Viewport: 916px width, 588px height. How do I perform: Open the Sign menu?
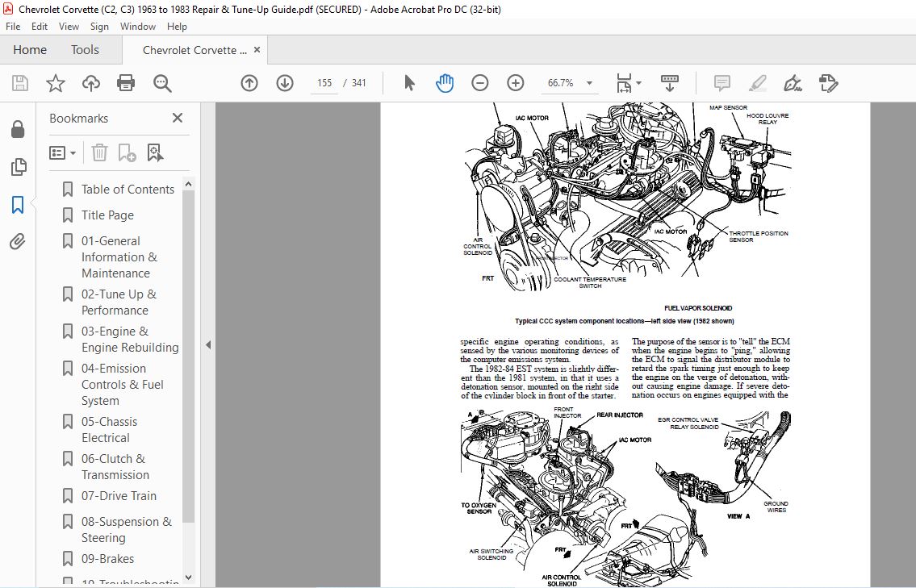(x=99, y=27)
